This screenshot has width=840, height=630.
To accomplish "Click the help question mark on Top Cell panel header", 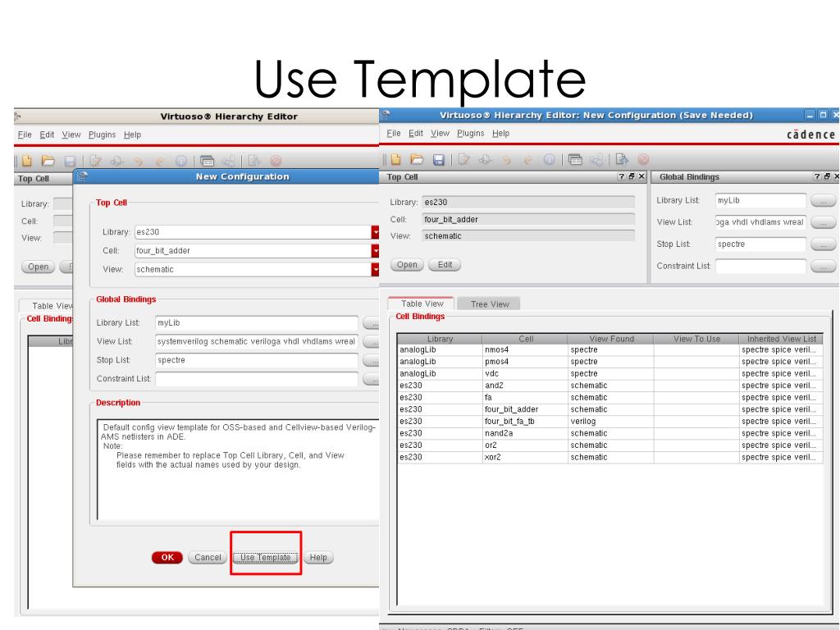I will point(621,177).
